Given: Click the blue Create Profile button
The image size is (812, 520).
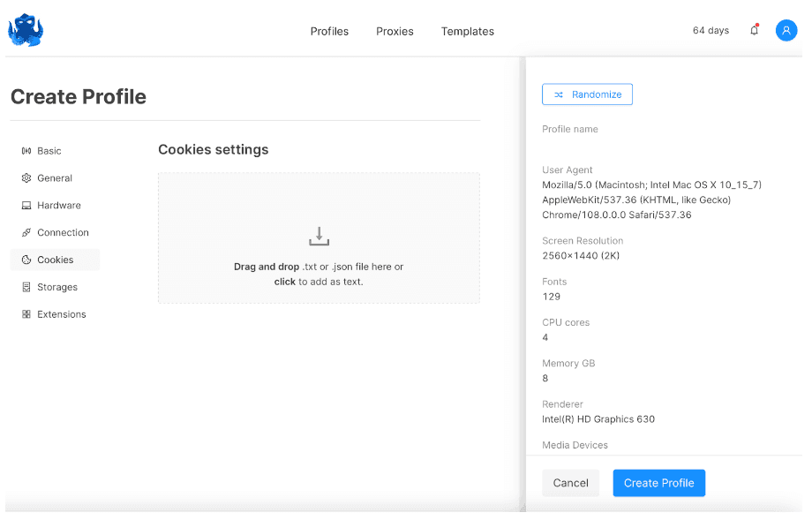Looking at the screenshot, I should (658, 483).
